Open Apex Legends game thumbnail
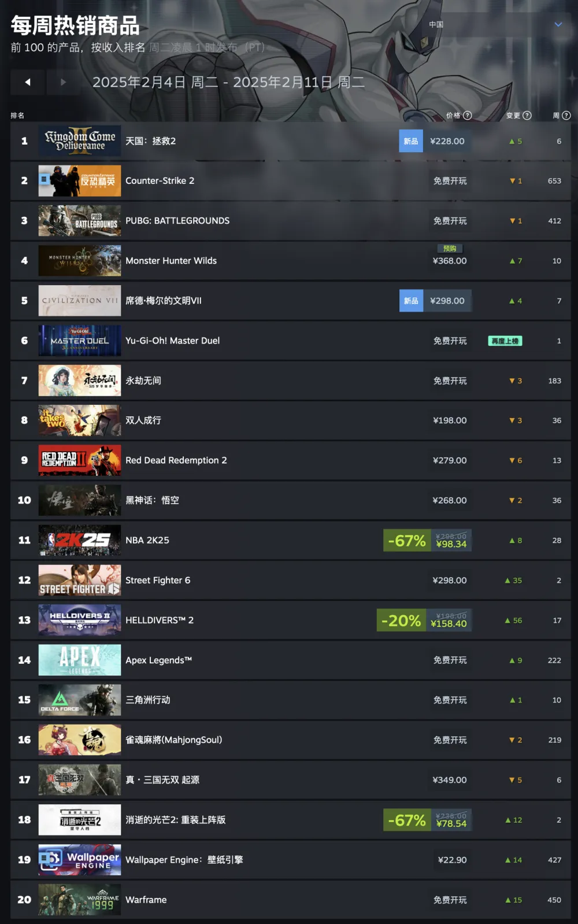This screenshot has height=924, width=578. click(80, 660)
